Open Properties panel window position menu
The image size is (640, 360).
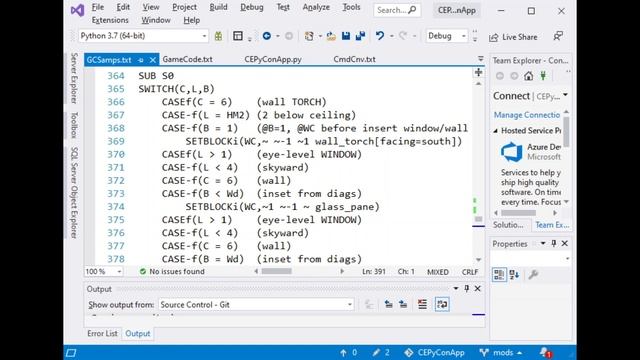[543, 244]
